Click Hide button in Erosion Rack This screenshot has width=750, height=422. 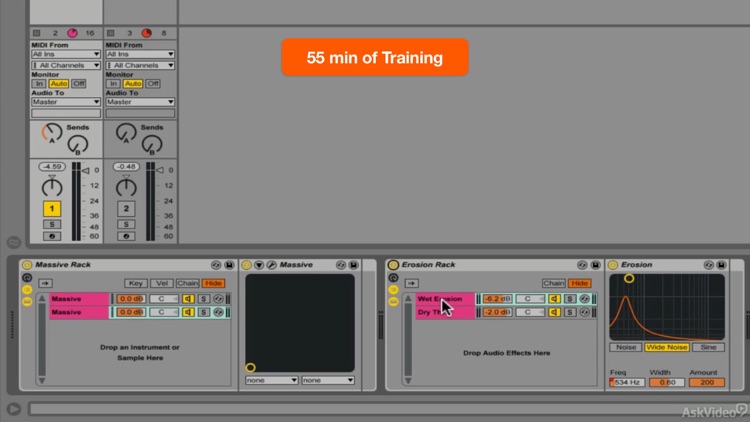579,283
